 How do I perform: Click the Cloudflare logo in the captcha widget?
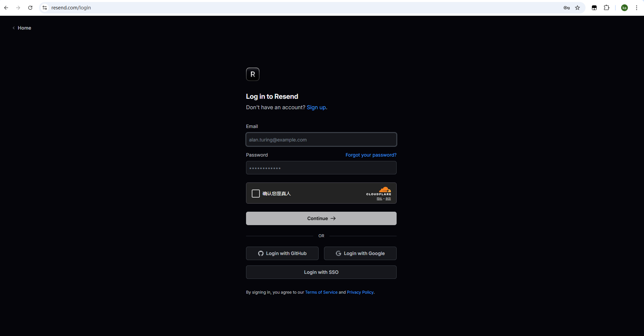(x=379, y=191)
